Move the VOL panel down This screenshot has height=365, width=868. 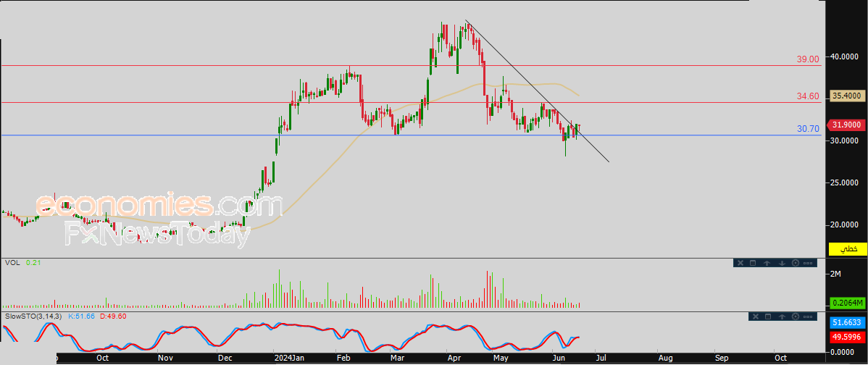[x=783, y=263]
